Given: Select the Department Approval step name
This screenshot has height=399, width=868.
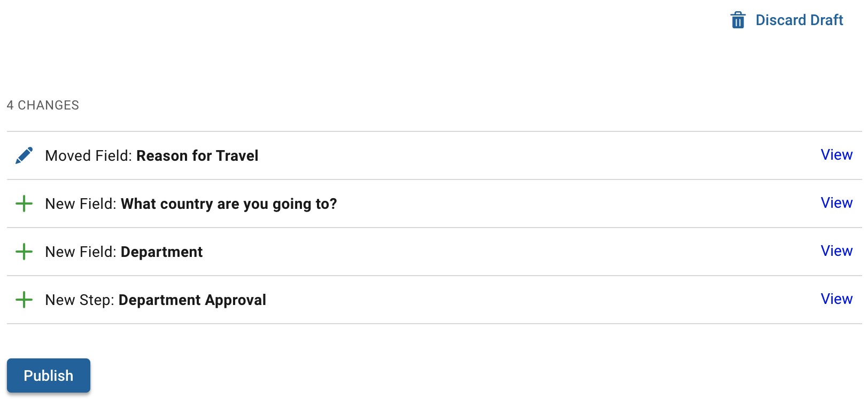Looking at the screenshot, I should 192,300.
